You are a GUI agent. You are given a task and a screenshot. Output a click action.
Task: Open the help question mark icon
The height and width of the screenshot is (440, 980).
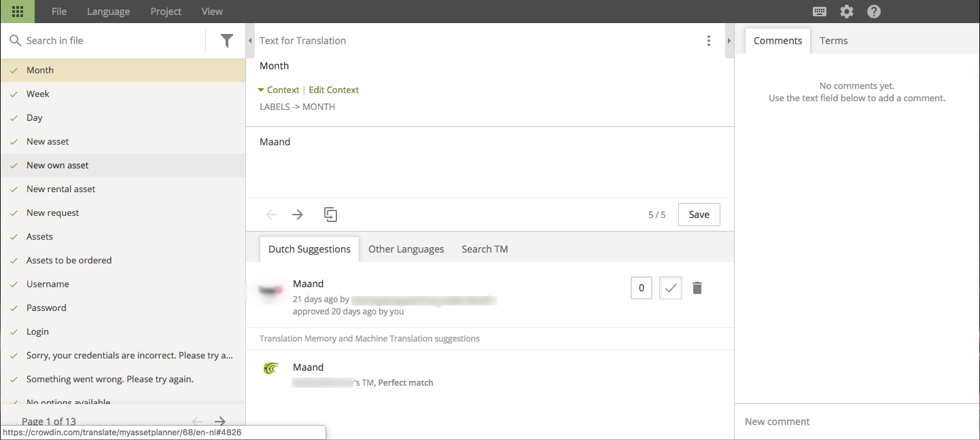pos(874,12)
